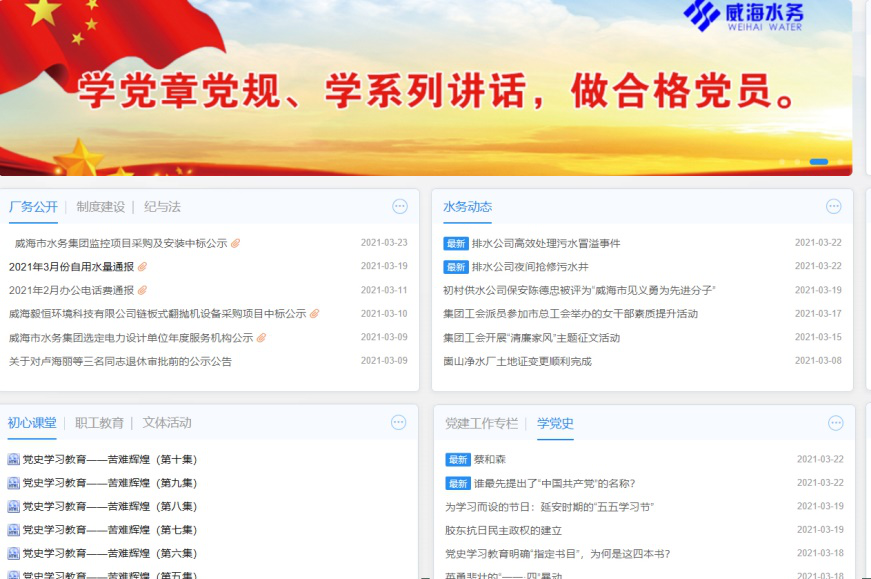Click 最新 badge beside 排水公司高效处理污水冒溢事件
Screen dimensions: 871x579
[x=456, y=243]
